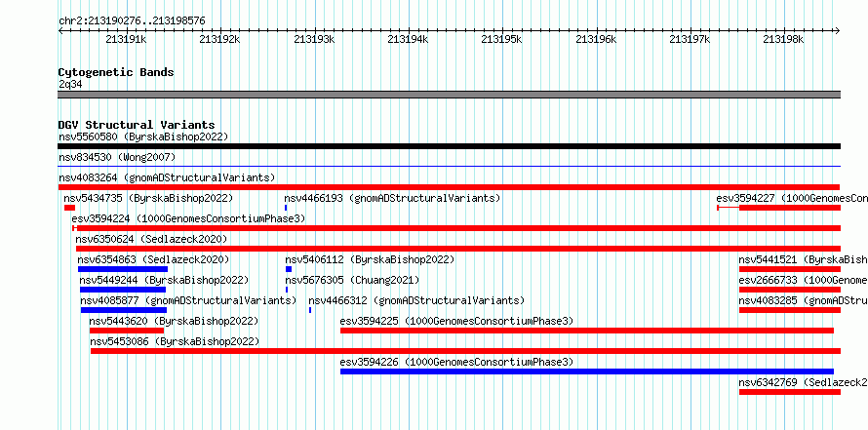Screen dimensions: 868x430
Task: Click the nsv4083264 gnomAD variant label
Action: (x=167, y=177)
